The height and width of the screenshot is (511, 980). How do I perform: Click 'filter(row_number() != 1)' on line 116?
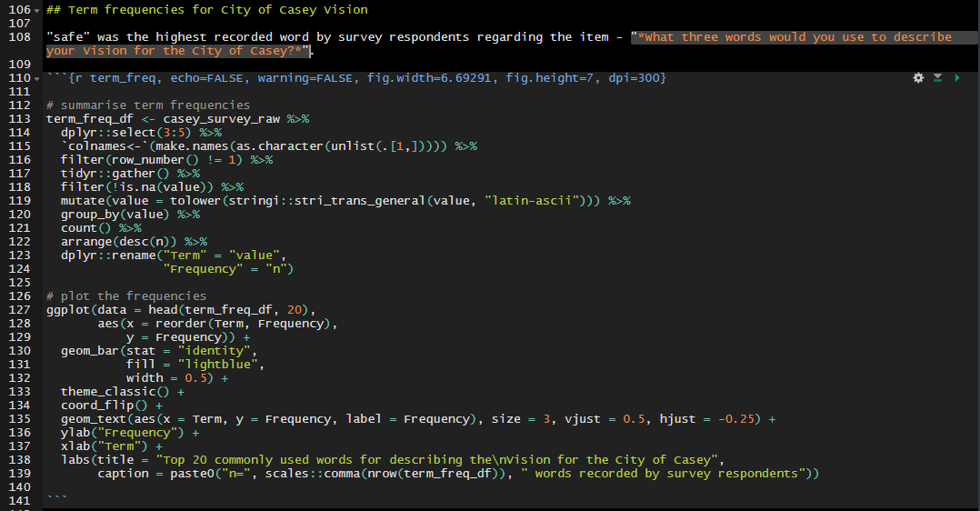tap(151, 160)
